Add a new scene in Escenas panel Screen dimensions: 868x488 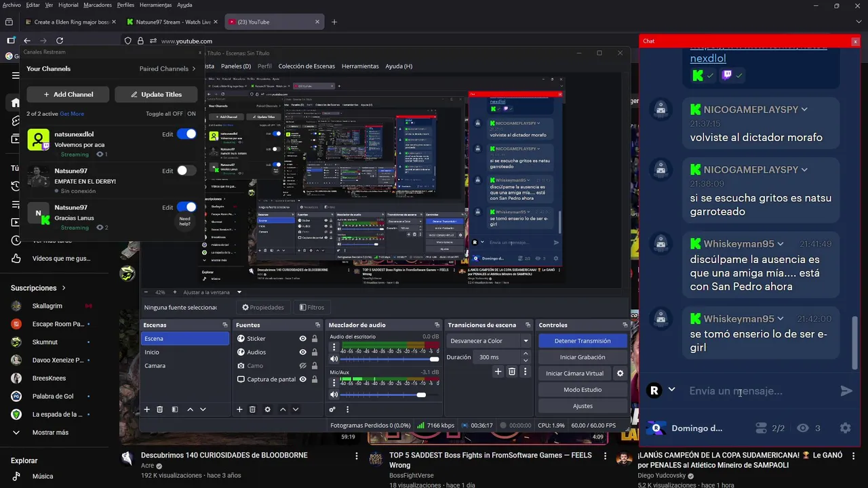tap(146, 409)
